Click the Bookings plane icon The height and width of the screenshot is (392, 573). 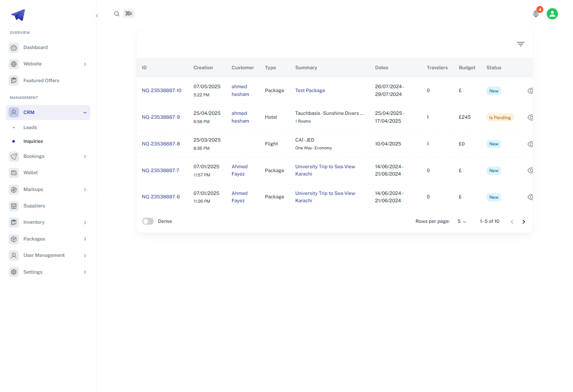pos(14,157)
